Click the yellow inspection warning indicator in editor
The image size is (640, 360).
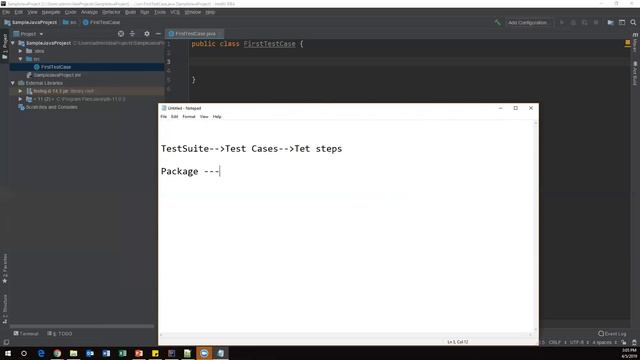(x=627, y=43)
